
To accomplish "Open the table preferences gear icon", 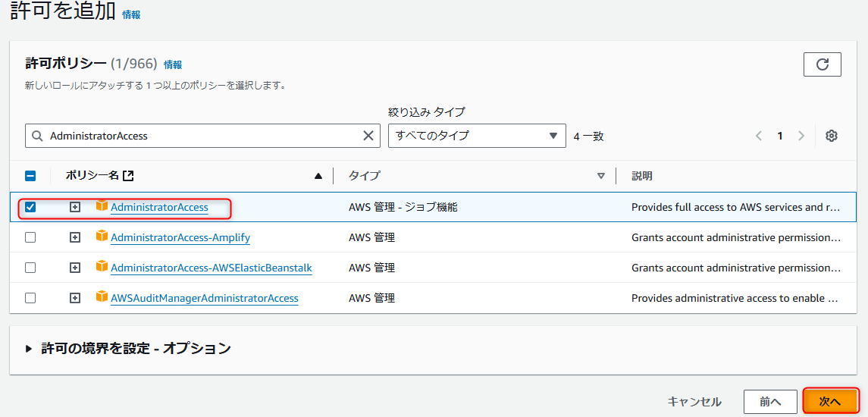I will (831, 136).
